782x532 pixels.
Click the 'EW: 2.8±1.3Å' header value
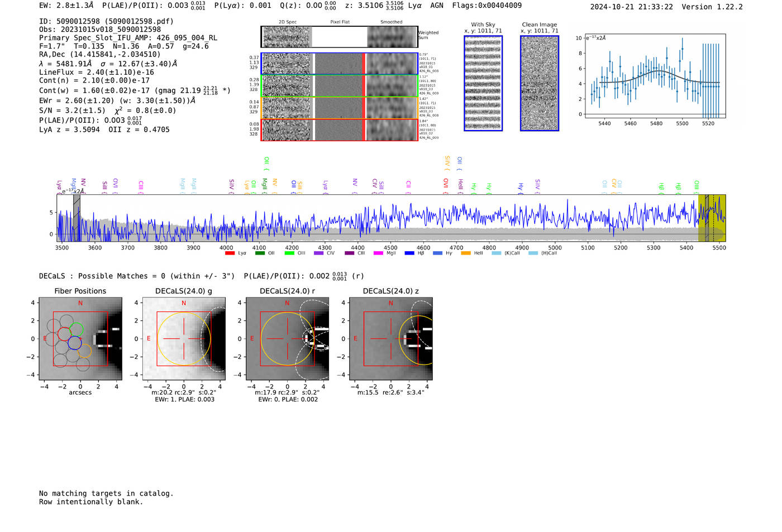pos(66,6)
